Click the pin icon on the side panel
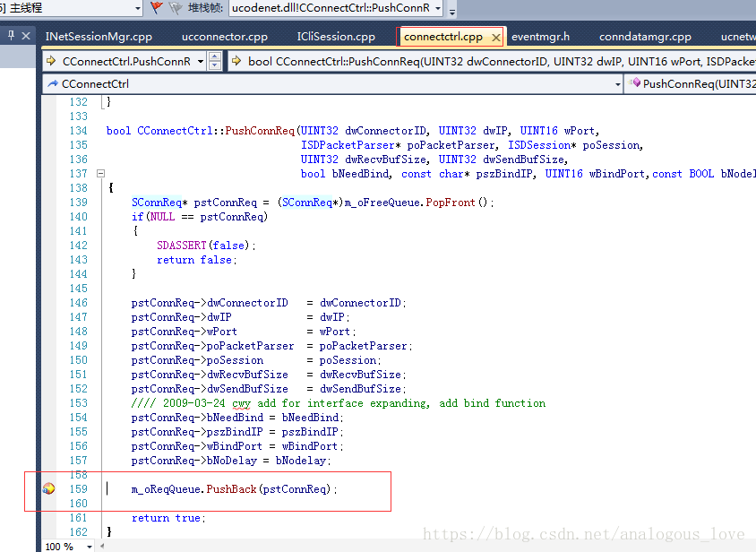The image size is (756, 552). tap(11, 35)
